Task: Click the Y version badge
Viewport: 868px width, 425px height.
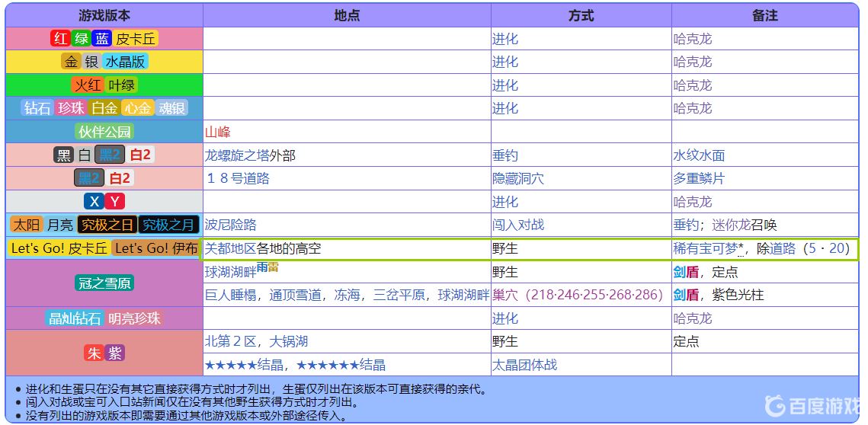Action: pos(114,201)
